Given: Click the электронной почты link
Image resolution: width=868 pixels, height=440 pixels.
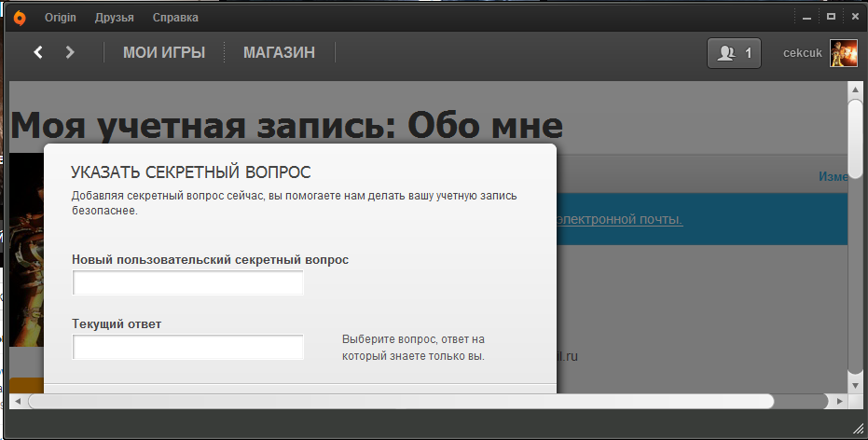Looking at the screenshot, I should (x=620, y=219).
